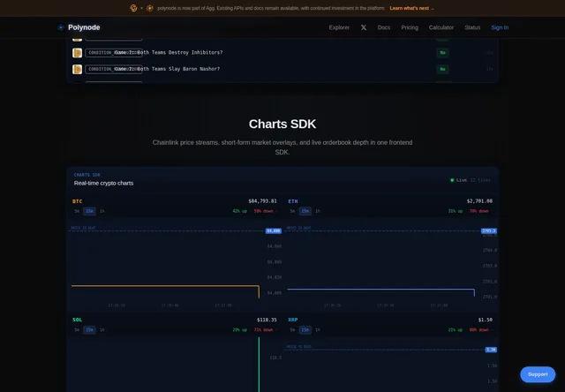Follow the 'Learn what's next' banner link
The height and width of the screenshot is (392, 565).
[x=411, y=8]
